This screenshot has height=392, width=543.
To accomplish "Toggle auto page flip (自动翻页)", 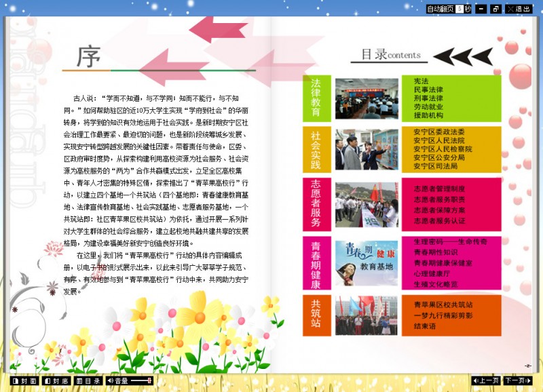I will 441,9.
